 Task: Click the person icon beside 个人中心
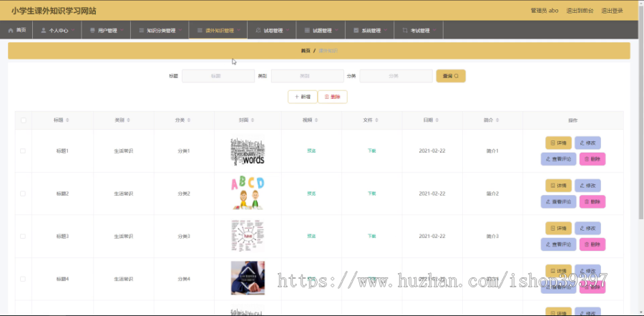[x=44, y=30]
